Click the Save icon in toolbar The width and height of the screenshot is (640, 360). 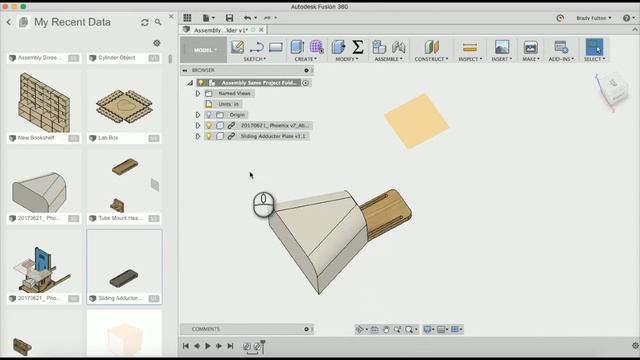coord(229,18)
